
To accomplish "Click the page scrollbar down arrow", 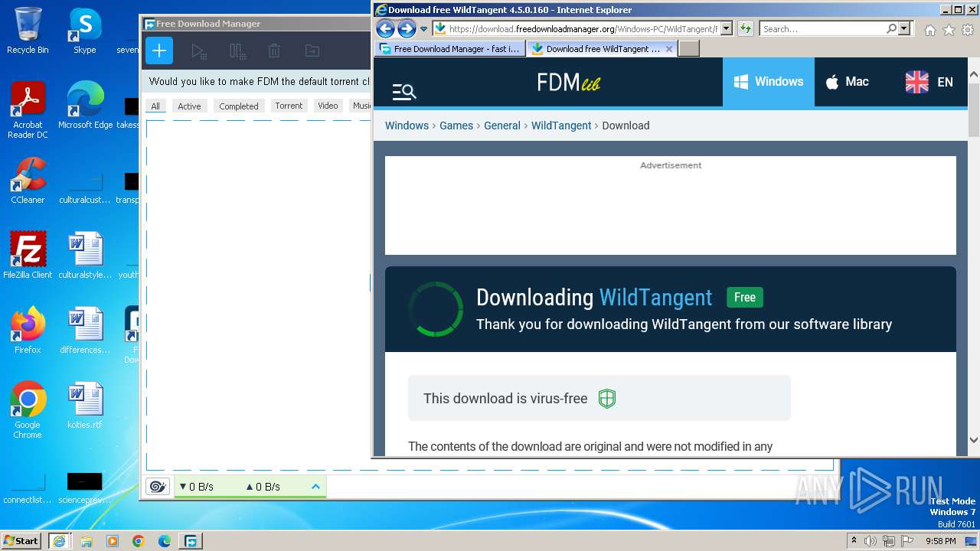I will click(x=974, y=440).
